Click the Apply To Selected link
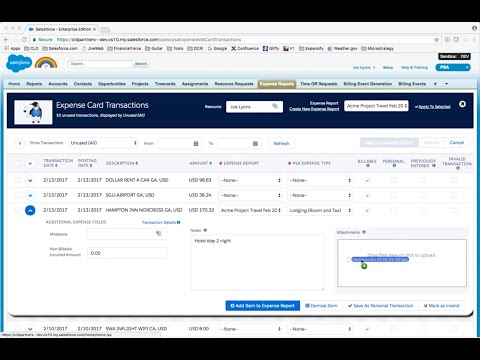 [x=433, y=107]
